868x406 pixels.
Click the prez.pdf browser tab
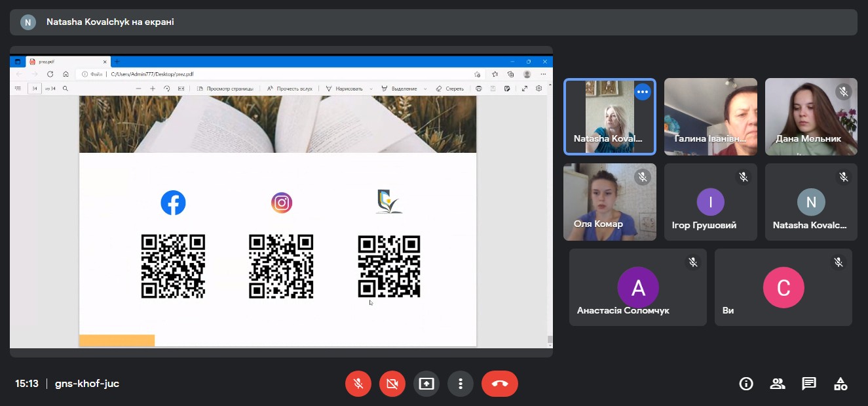point(68,62)
